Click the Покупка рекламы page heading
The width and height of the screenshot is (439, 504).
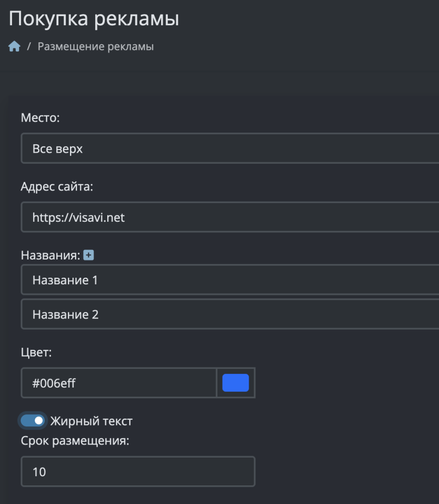pyautogui.click(x=94, y=19)
